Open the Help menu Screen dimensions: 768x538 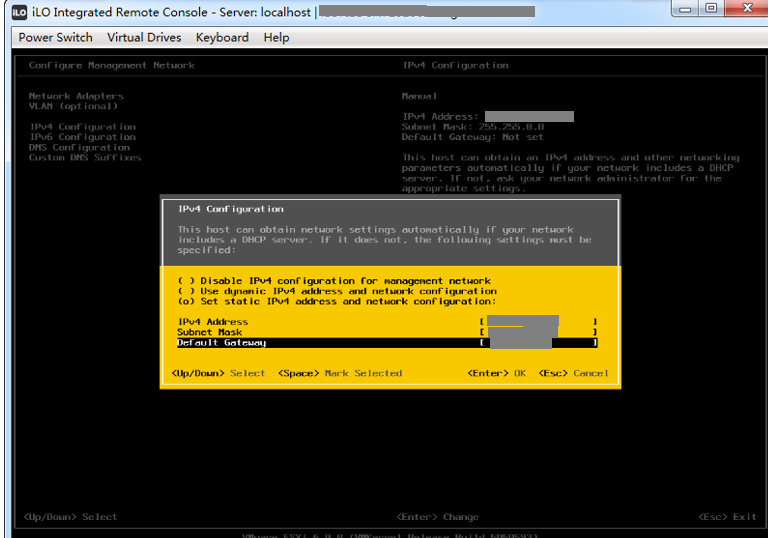(276, 37)
